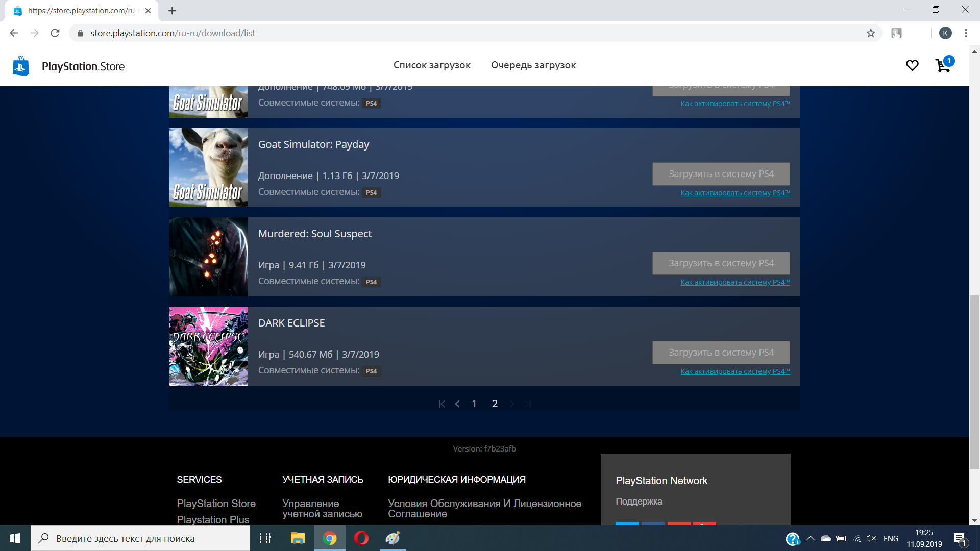Switch to Chrome in taskbar

tap(330, 538)
